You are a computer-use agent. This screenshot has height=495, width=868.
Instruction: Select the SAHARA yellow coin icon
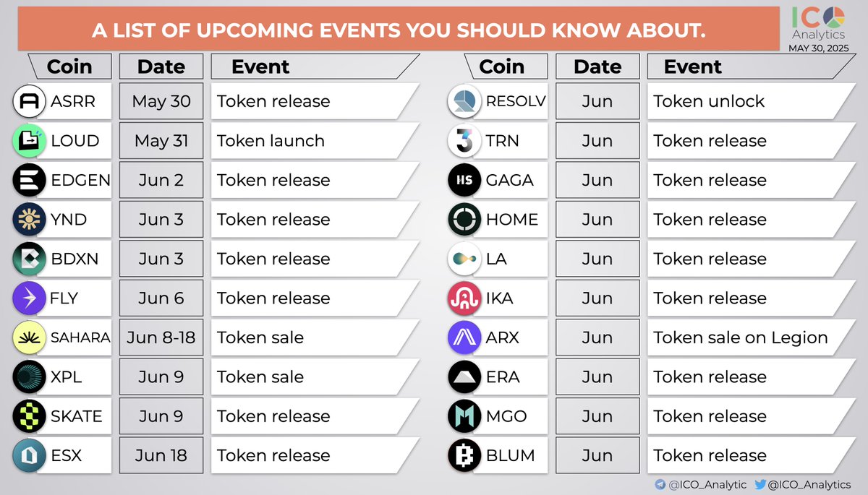click(30, 337)
